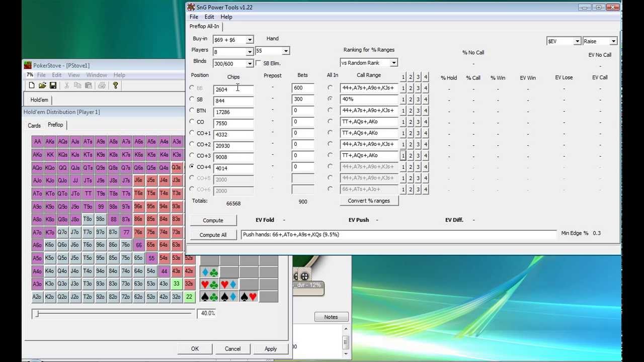Open the Help question mark icon in PokerStove
Screen dimensions: 644x362
pyautogui.click(x=115, y=86)
